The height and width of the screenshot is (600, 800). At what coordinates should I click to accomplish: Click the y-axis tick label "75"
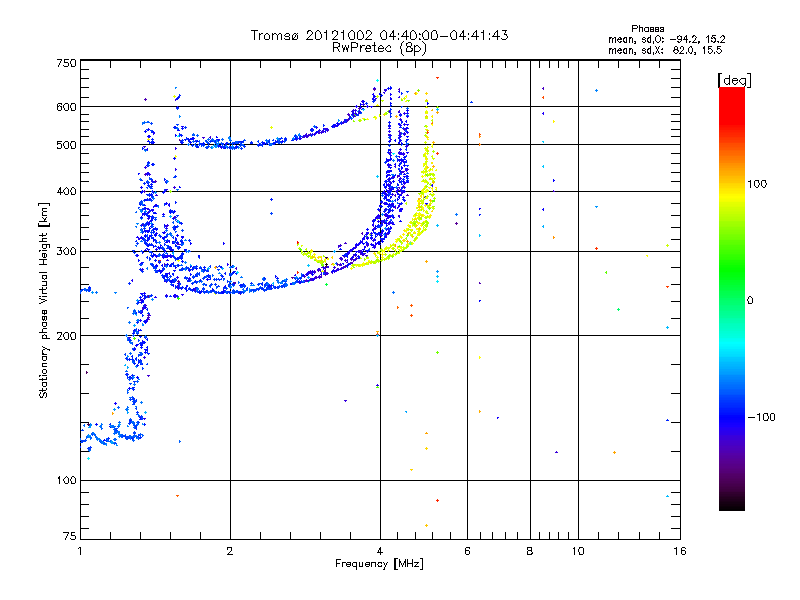(x=70, y=536)
